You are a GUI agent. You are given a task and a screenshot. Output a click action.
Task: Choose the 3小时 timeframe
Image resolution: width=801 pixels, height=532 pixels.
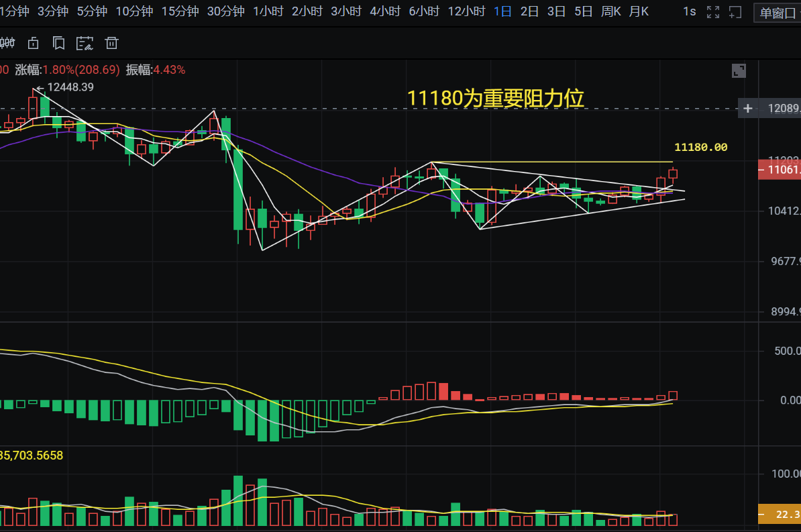pos(346,11)
